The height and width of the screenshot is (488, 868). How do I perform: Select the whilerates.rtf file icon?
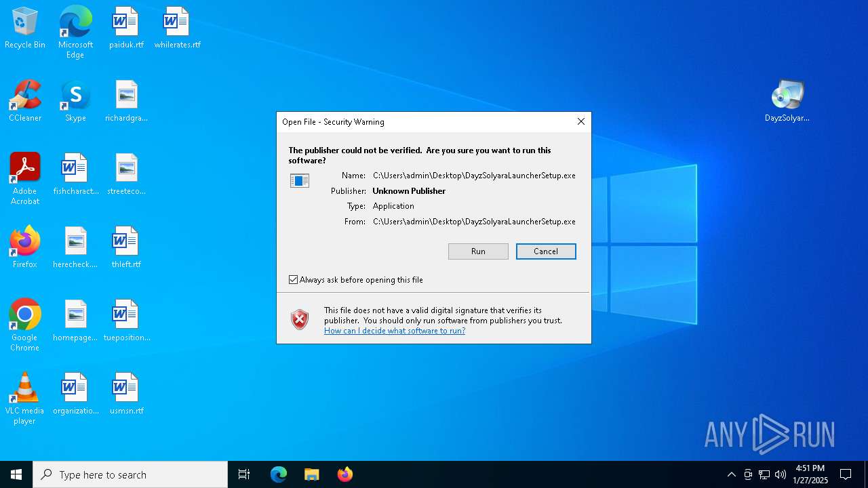pos(177,28)
